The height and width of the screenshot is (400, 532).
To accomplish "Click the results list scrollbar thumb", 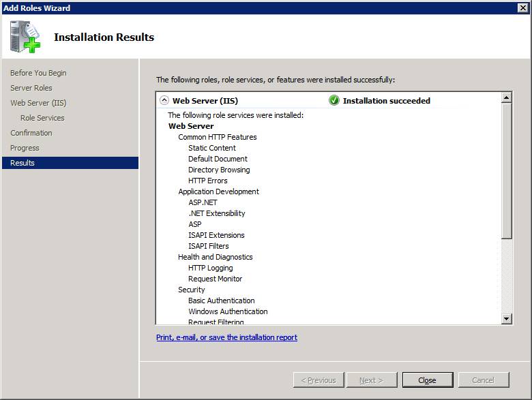I will click(x=507, y=171).
